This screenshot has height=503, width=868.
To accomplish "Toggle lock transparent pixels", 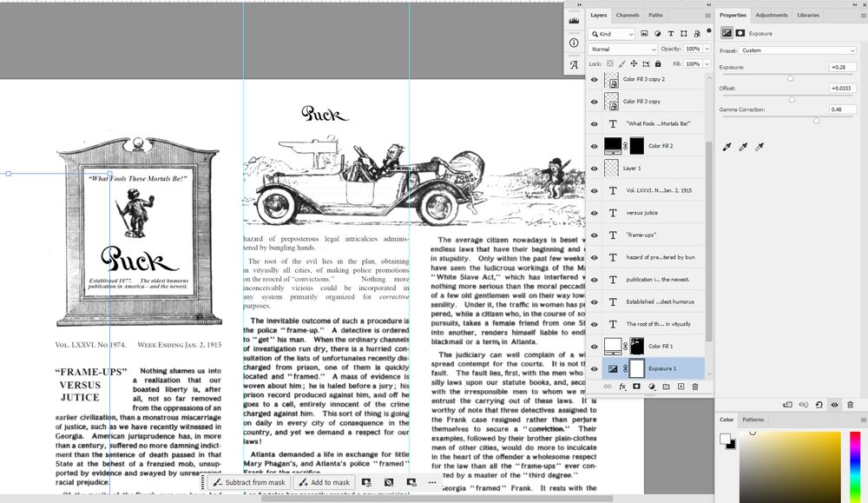I will click(x=610, y=63).
